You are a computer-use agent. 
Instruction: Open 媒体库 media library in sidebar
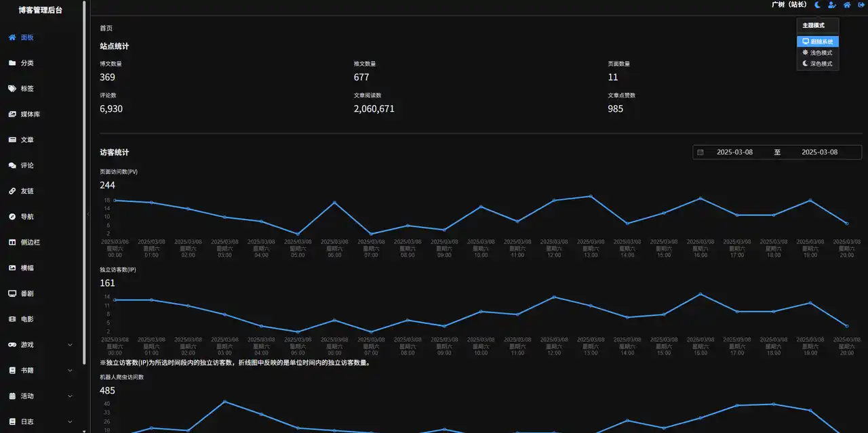click(30, 115)
